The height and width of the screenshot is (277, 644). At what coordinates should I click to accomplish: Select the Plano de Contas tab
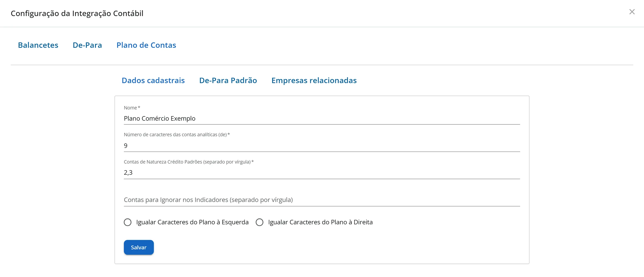[x=146, y=45]
